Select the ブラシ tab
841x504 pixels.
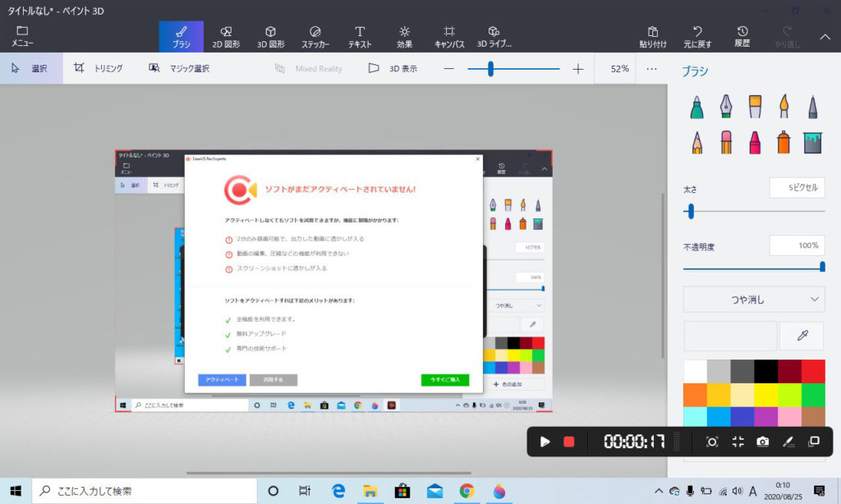point(182,36)
